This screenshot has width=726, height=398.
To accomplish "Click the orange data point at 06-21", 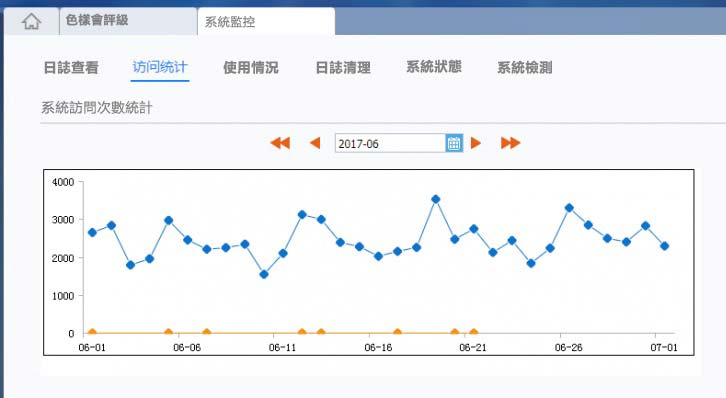I will click(474, 332).
